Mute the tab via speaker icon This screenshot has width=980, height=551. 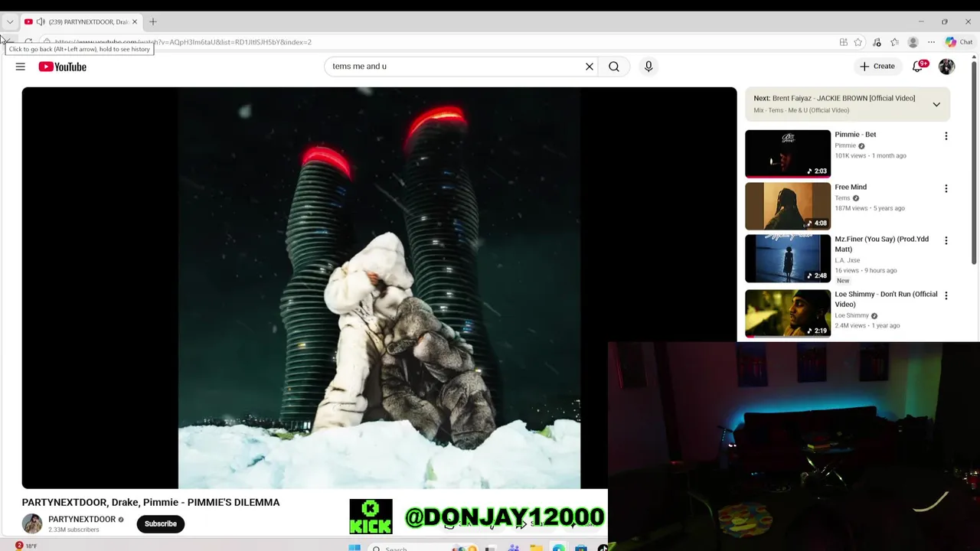(41, 21)
